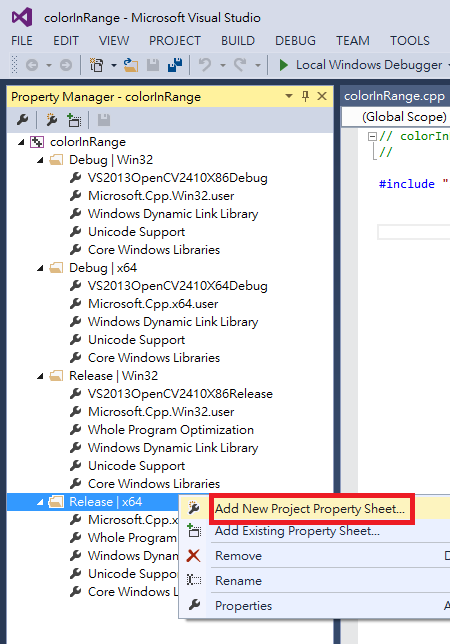Open the BUILD menu
This screenshot has height=644, width=450.
tap(238, 41)
